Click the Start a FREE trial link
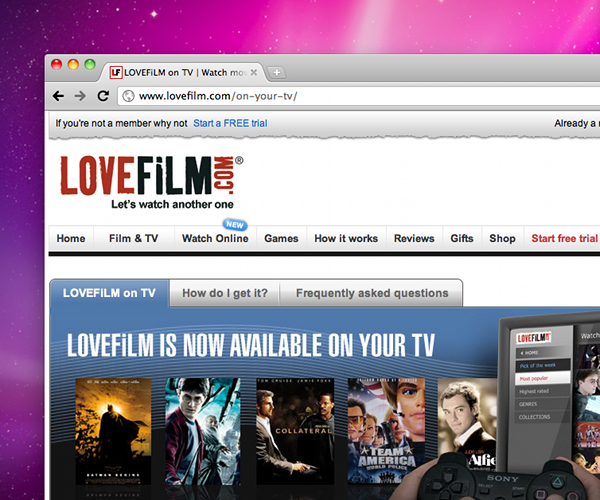 click(x=230, y=123)
